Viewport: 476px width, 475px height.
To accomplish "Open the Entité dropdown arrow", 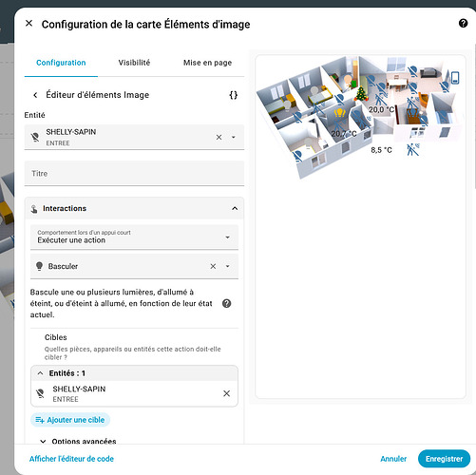I will tap(234, 137).
